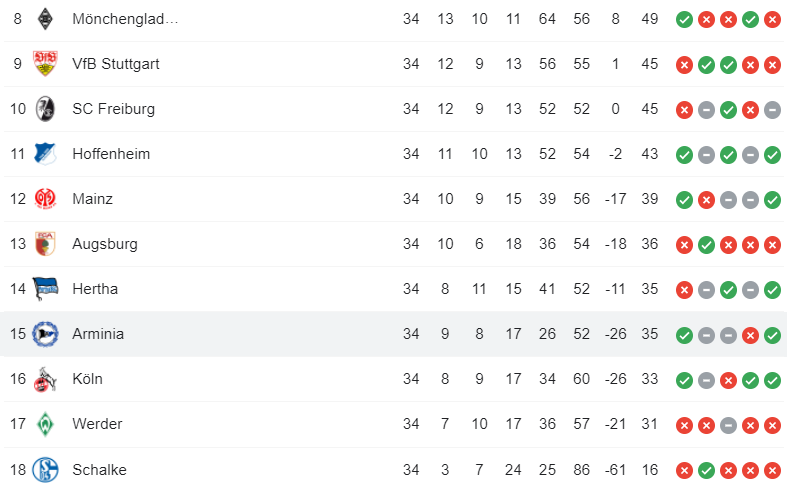The image size is (787, 495).
Task: Click the VfB Stuttgart crest icon
Action: [45, 64]
